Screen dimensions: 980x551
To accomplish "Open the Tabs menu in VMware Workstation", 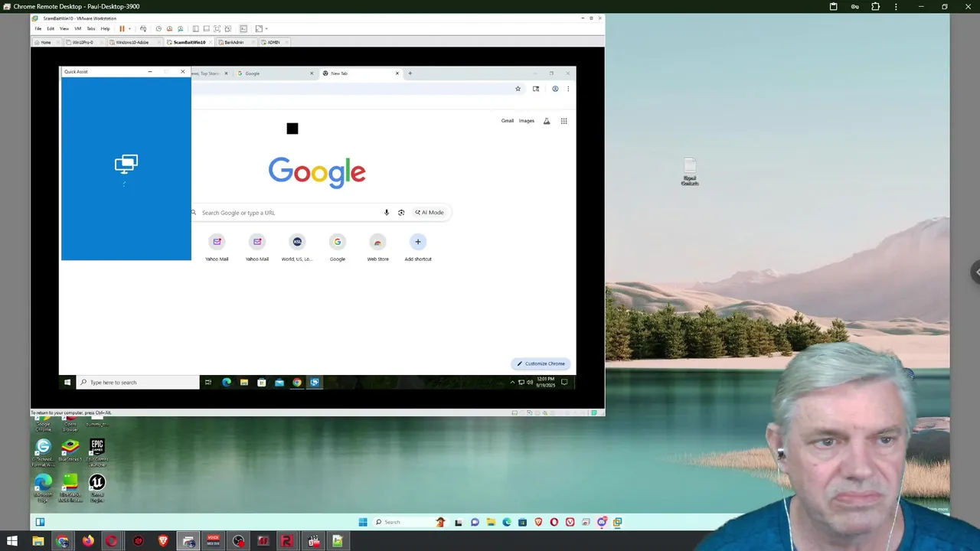I will click(90, 29).
